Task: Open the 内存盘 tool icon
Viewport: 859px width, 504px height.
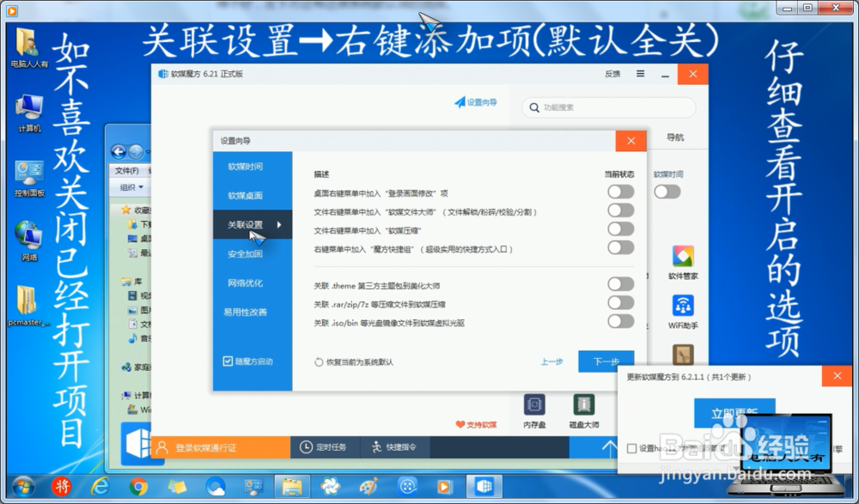Action: [534, 411]
